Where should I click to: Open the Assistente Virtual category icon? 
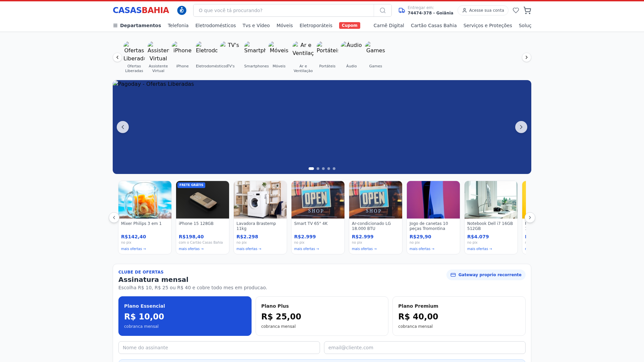(x=158, y=52)
